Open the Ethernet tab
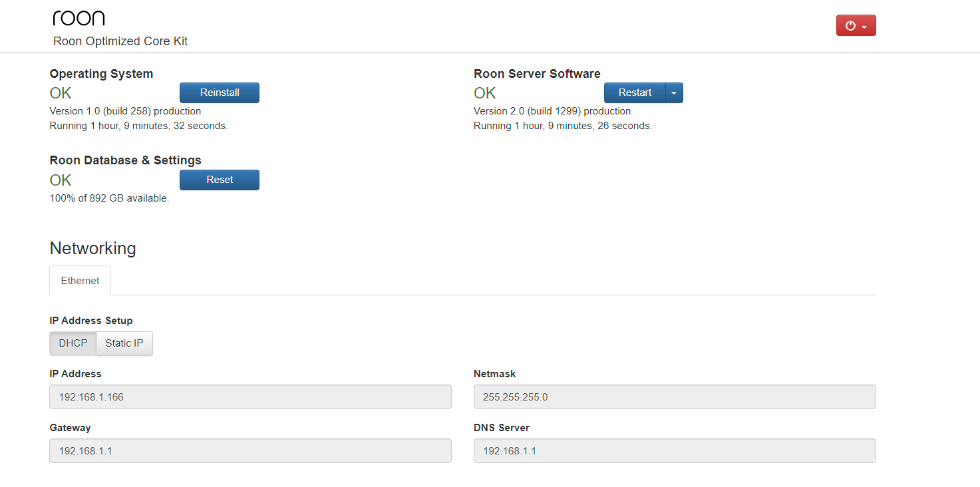The width and height of the screenshot is (980, 487). [80, 281]
